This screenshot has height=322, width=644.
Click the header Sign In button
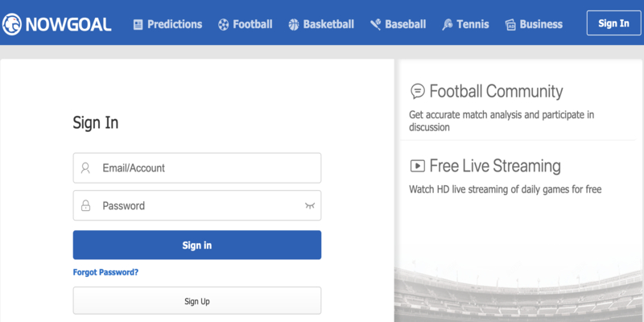[x=613, y=23]
